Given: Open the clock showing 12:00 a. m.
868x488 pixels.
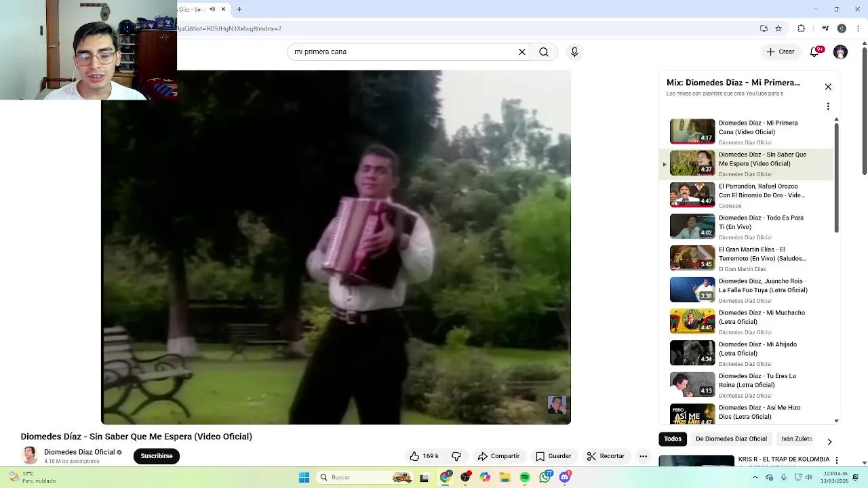Looking at the screenshot, I should pyautogui.click(x=836, y=477).
